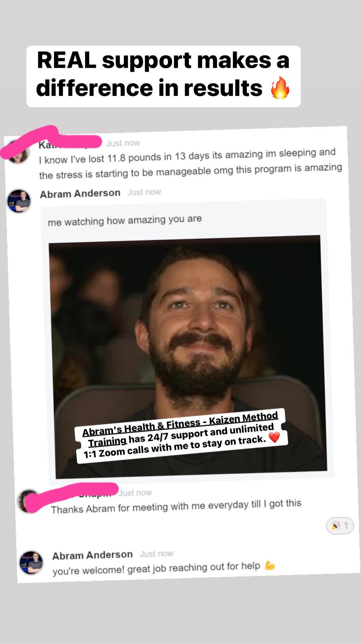This screenshot has height=644, width=362.
Task: Select the lost 11.8 pounds in 13 days message
Action: coord(190,163)
